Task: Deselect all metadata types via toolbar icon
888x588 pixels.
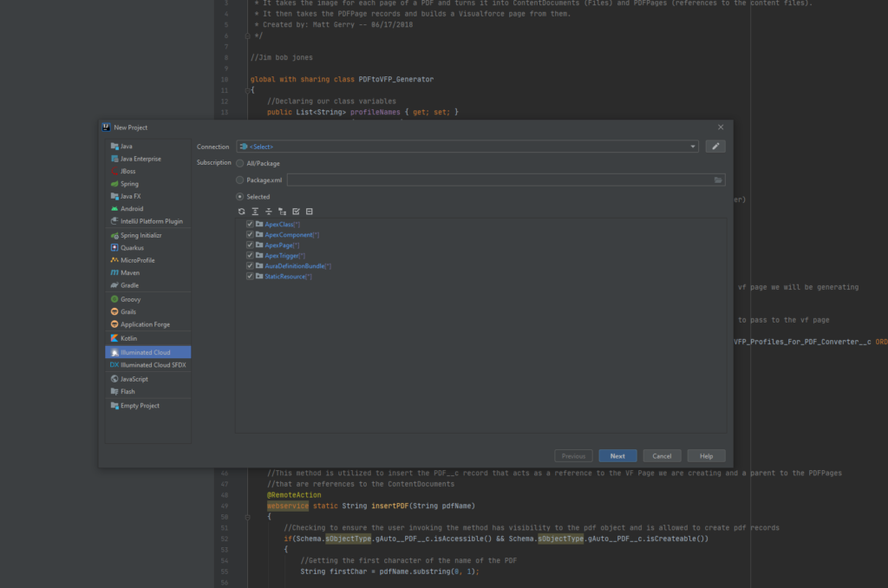Action: (309, 212)
